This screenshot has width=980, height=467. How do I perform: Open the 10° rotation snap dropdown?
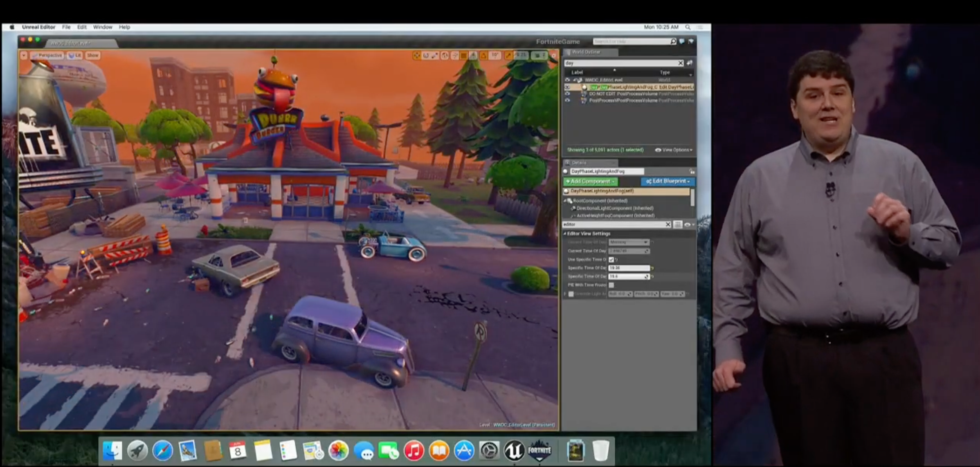495,55
